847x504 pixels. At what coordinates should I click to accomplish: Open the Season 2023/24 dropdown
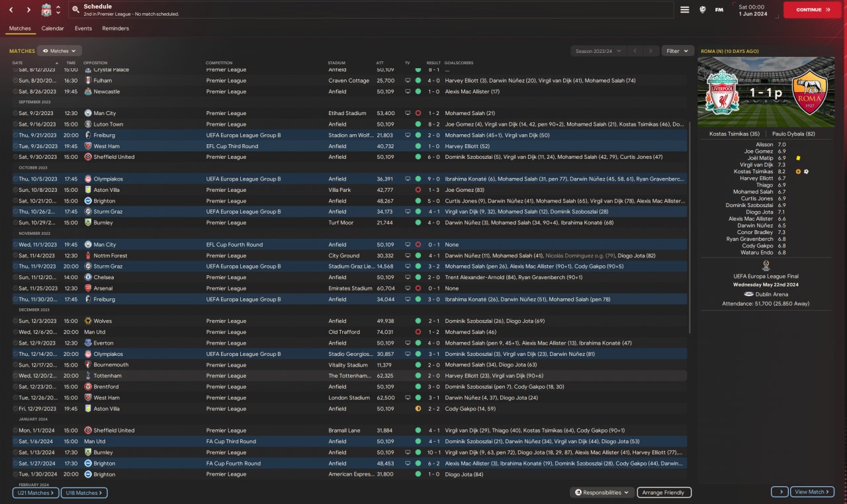pyautogui.click(x=598, y=51)
